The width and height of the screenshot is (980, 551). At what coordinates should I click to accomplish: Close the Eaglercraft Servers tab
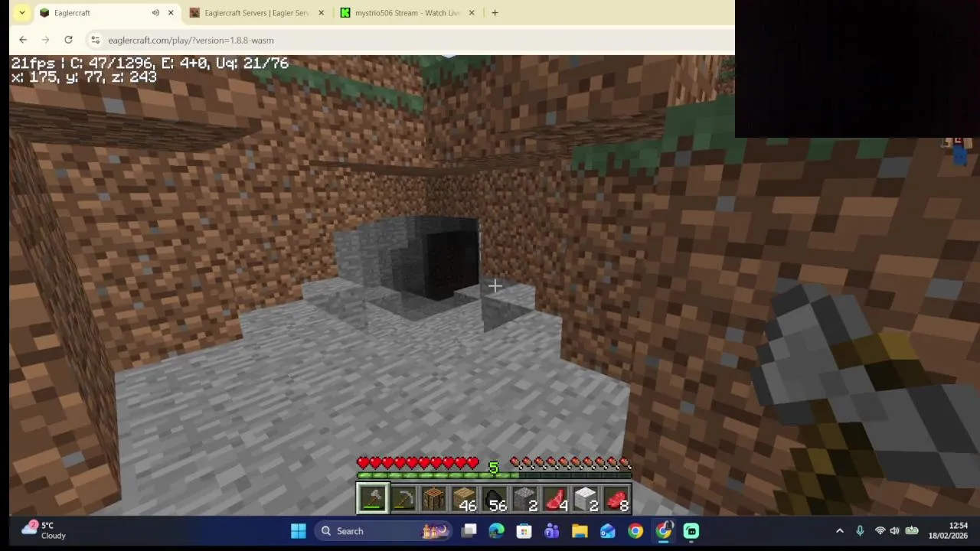tap(321, 13)
